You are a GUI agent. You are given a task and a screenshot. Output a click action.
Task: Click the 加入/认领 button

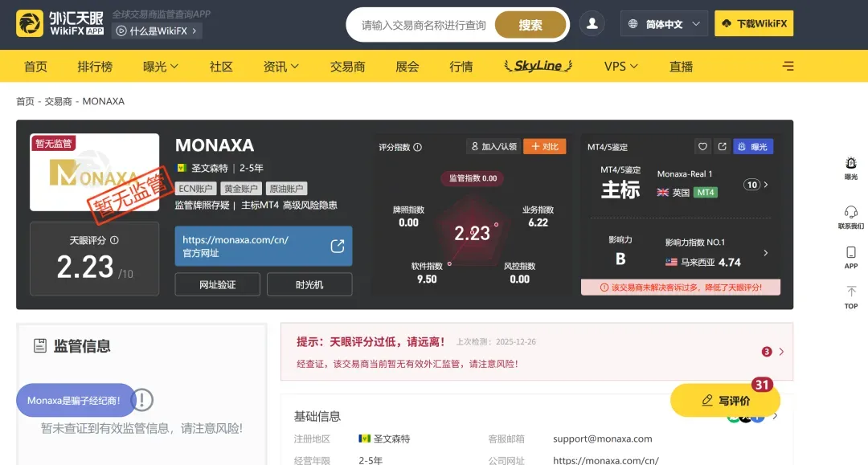[493, 146]
